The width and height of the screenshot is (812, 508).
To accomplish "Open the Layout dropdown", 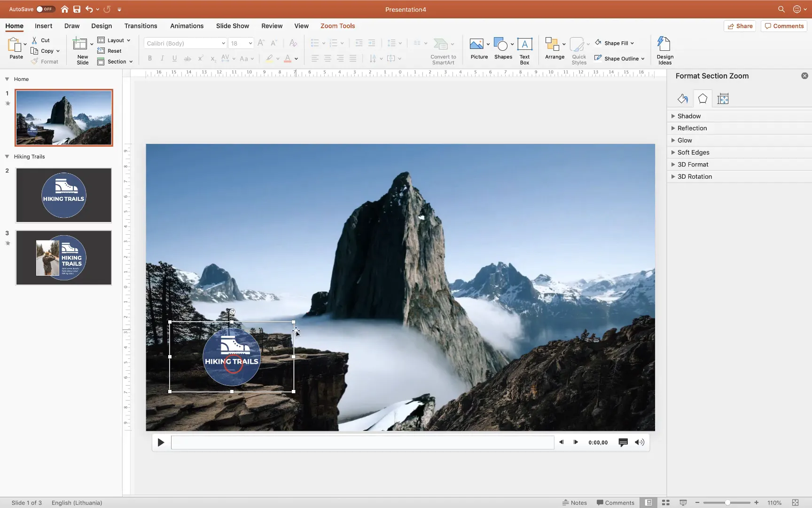I will (x=114, y=40).
